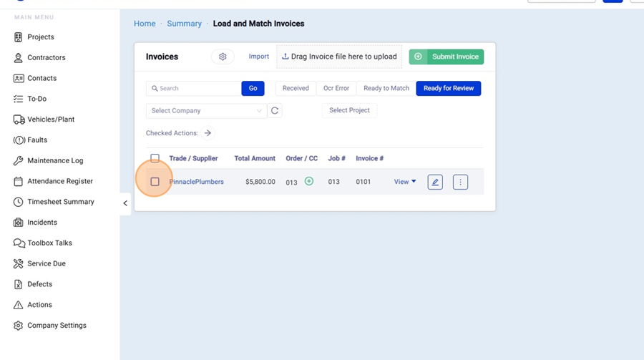644x360 pixels.
Task: Open the three-dot menu for invoice 0101
Action: (x=460, y=183)
